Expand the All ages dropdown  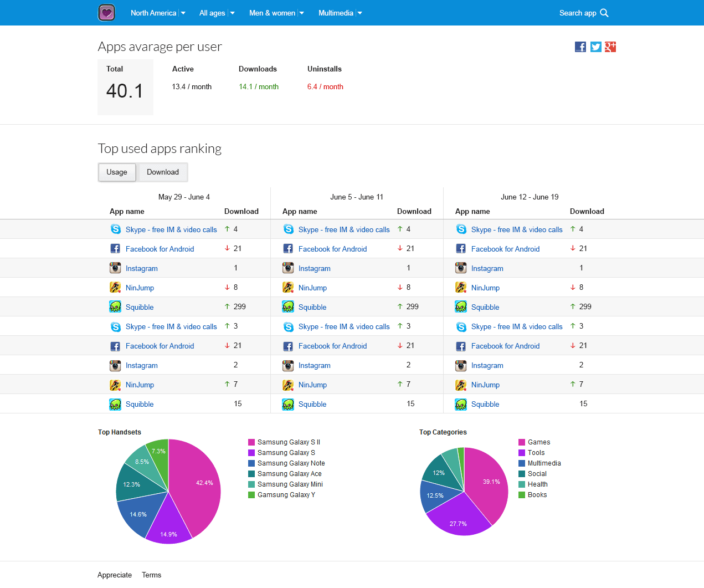tap(217, 13)
